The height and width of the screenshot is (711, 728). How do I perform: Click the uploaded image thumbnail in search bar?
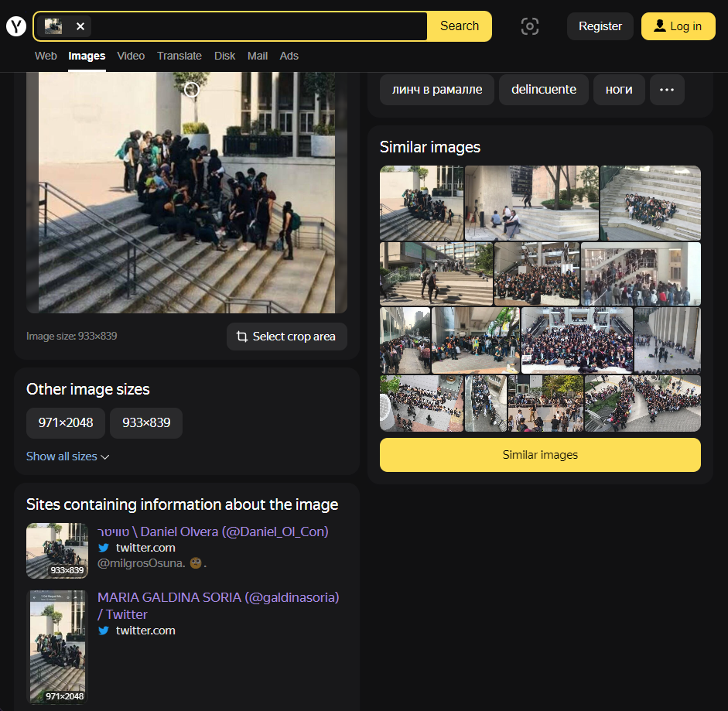pyautogui.click(x=53, y=26)
